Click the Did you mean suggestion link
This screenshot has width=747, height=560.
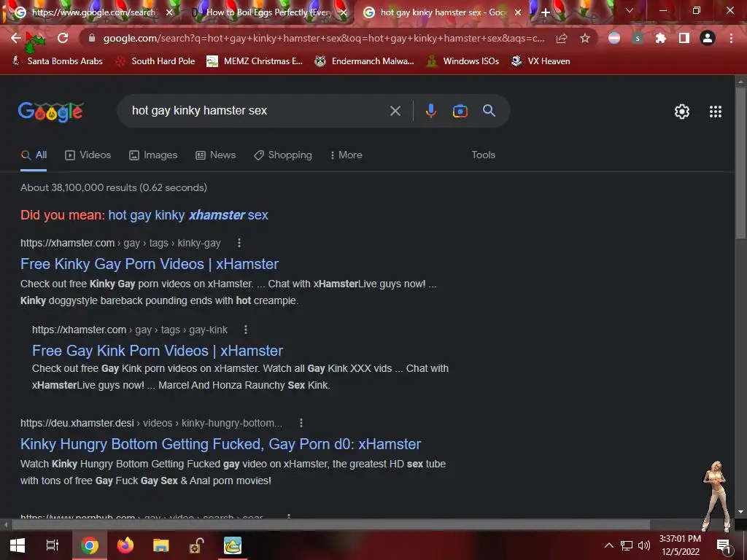click(x=188, y=215)
